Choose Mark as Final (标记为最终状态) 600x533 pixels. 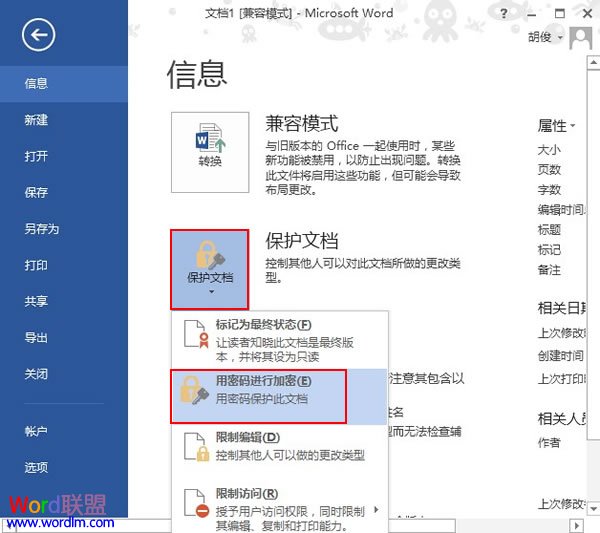point(279,340)
